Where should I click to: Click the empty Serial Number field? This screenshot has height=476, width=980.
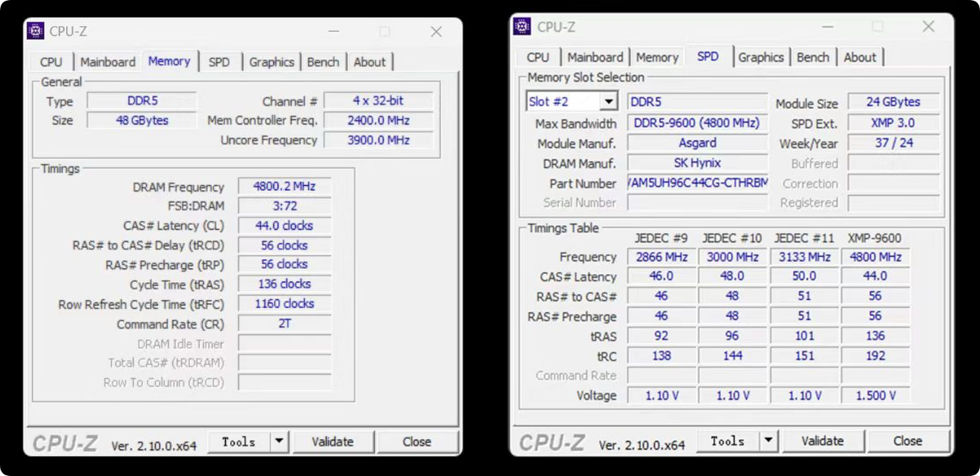(697, 203)
